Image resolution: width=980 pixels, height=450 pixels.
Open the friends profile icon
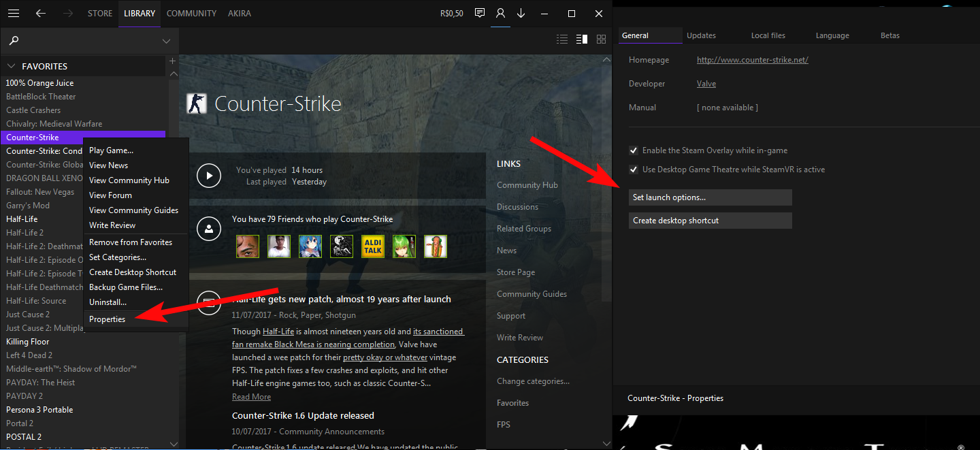pyautogui.click(x=501, y=13)
